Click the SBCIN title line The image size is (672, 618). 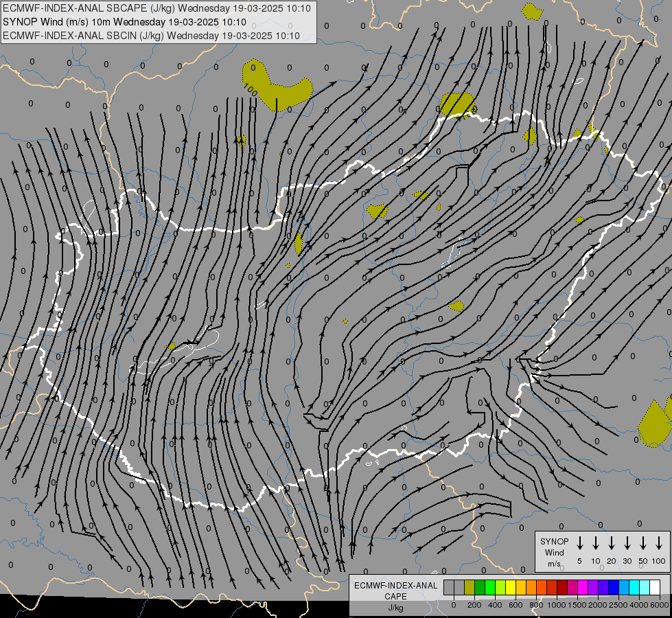(x=151, y=36)
